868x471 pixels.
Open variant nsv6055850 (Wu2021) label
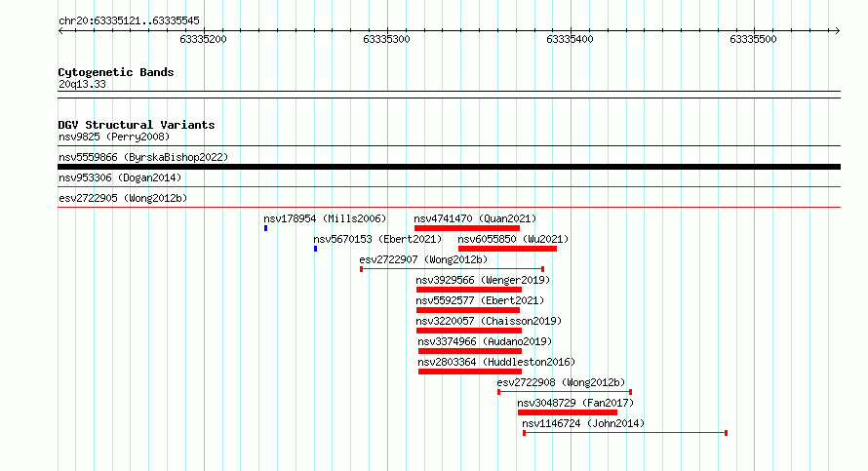coord(513,239)
